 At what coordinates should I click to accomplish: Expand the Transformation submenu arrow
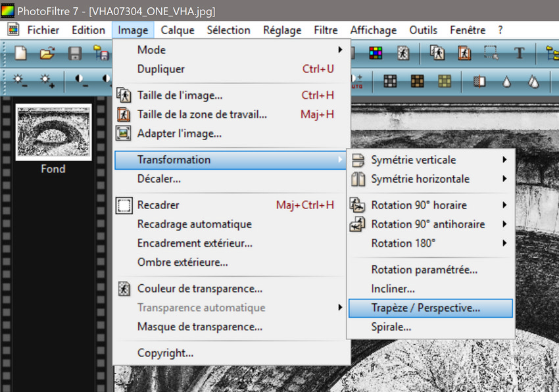point(340,160)
